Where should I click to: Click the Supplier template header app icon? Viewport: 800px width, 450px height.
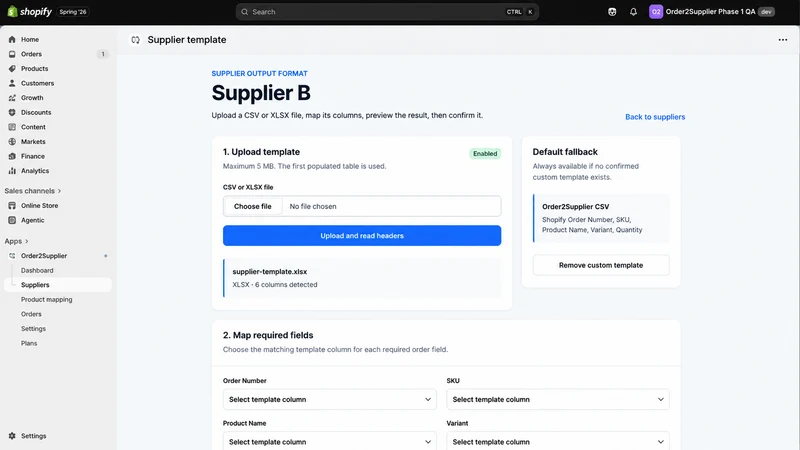[135, 40]
